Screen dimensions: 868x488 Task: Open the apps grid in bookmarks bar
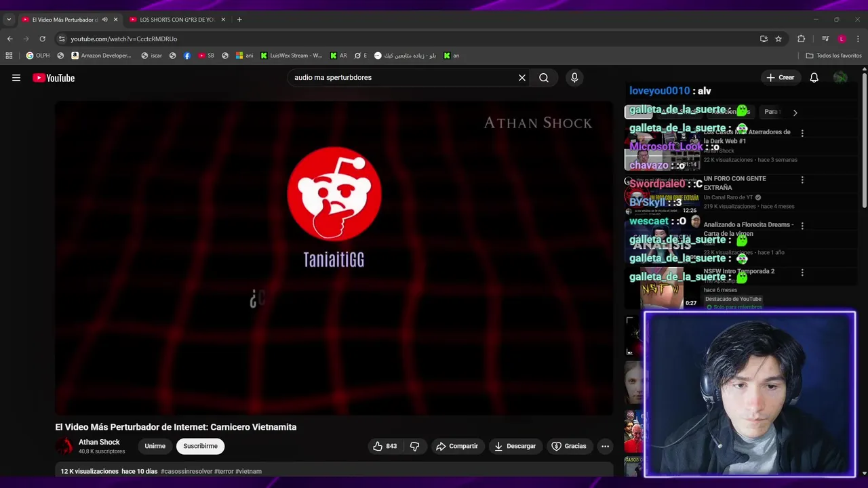pyautogui.click(x=9, y=56)
